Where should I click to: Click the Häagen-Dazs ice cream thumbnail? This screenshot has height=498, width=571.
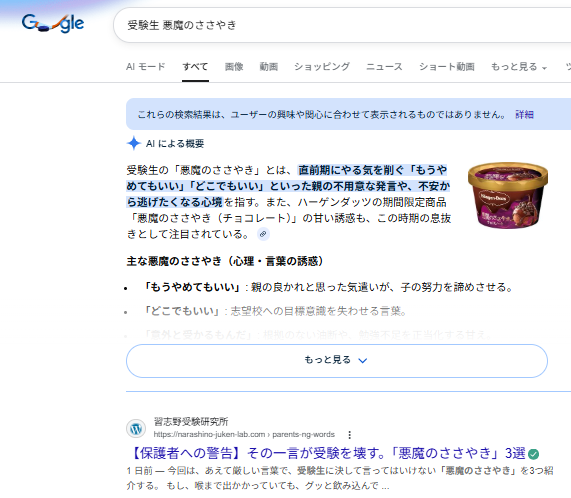point(508,195)
